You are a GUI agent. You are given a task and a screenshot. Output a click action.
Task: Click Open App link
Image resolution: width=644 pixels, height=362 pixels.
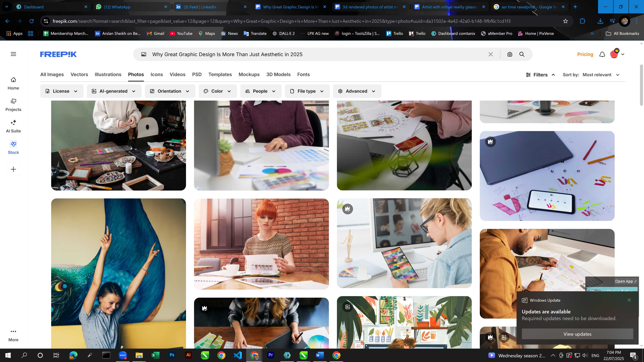point(626,281)
